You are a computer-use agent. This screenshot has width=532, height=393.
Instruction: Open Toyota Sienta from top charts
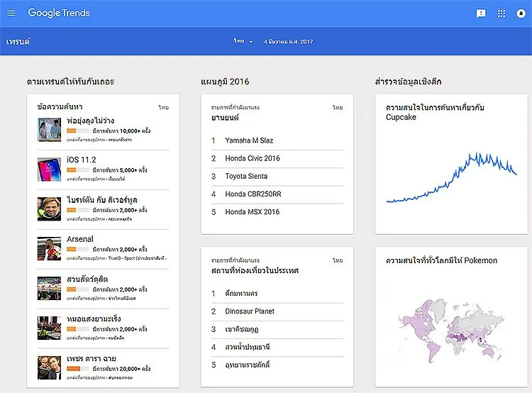(x=247, y=176)
